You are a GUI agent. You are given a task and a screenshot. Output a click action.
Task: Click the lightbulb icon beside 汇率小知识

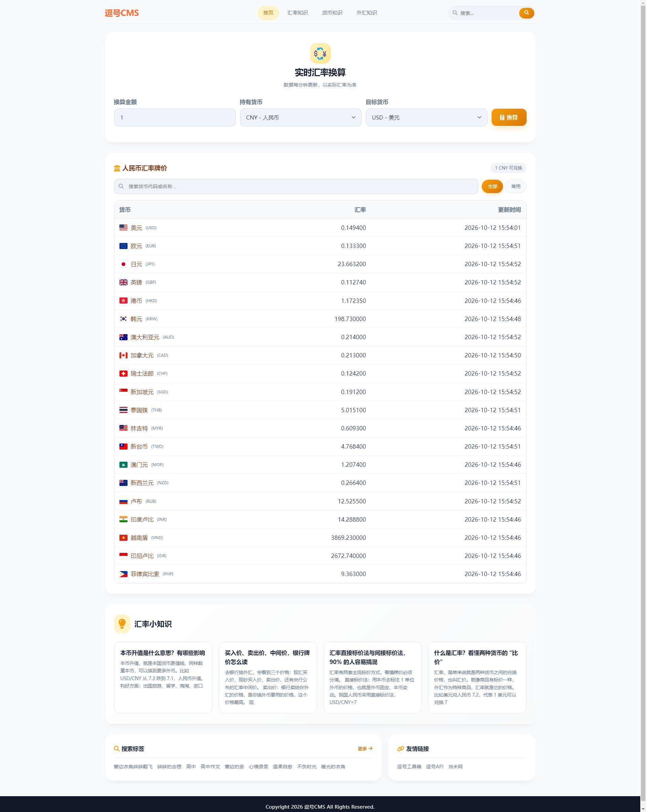[122, 624]
